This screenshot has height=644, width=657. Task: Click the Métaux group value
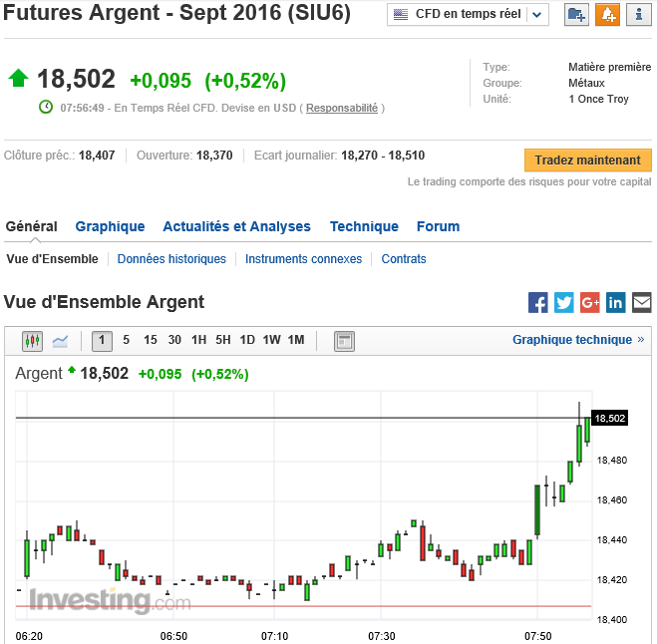tap(586, 83)
